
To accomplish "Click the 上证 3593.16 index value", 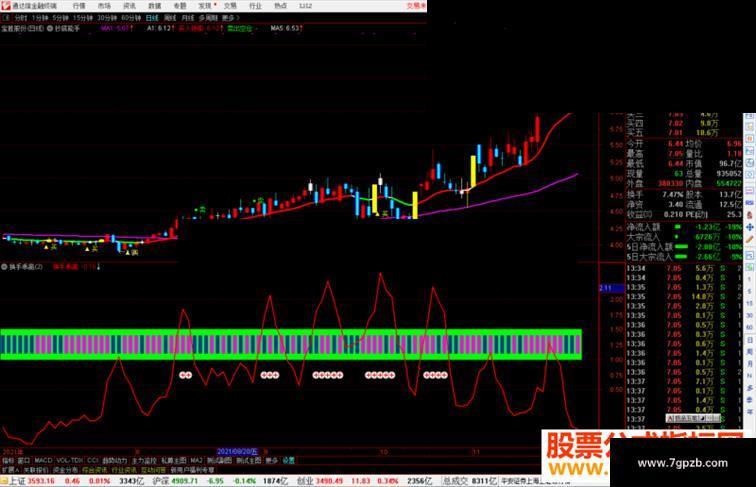I will pos(41,481).
